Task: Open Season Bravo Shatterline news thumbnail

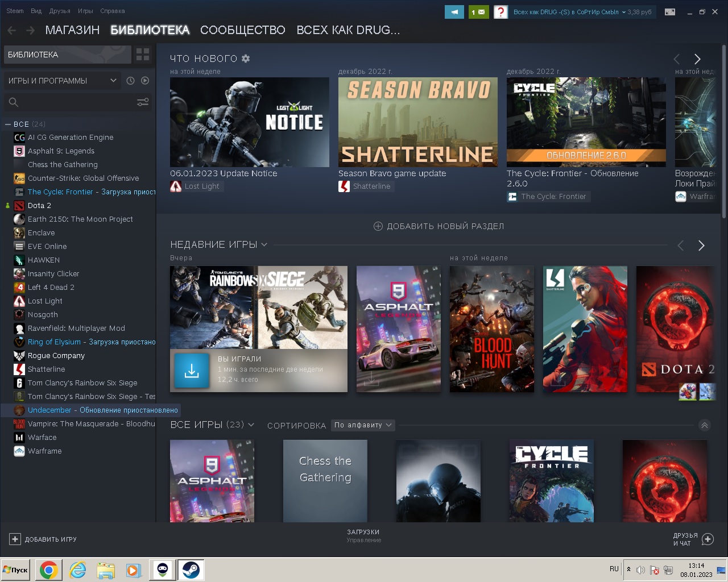Action: [418, 122]
